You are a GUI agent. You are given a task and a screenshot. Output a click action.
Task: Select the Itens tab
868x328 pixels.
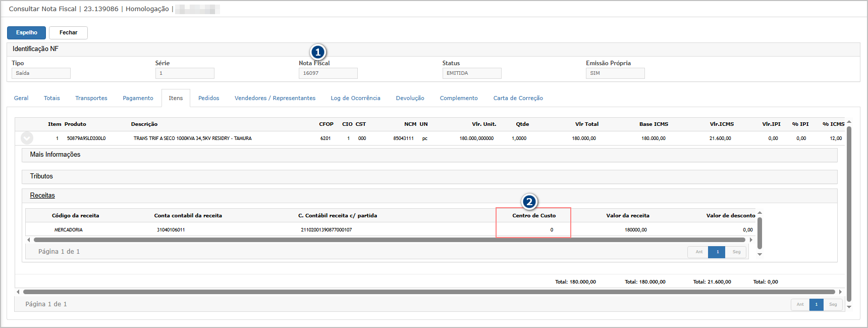(x=176, y=98)
